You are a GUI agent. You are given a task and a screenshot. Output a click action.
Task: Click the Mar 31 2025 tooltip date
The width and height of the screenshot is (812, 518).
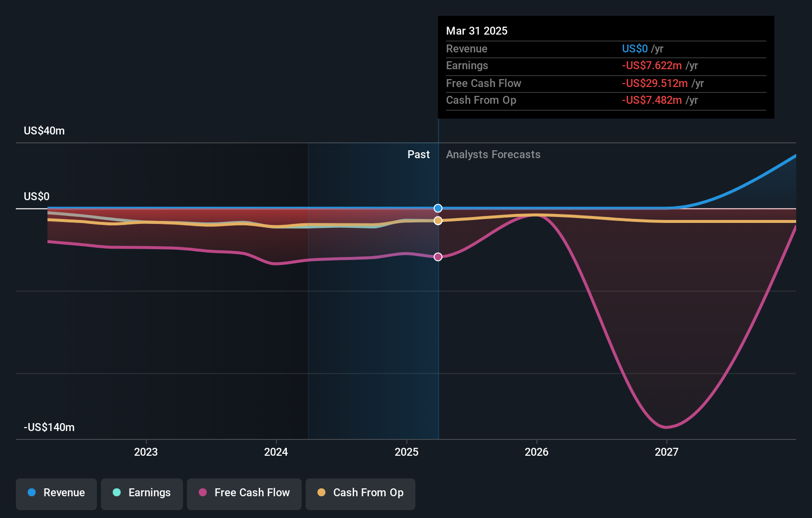pyautogui.click(x=477, y=31)
